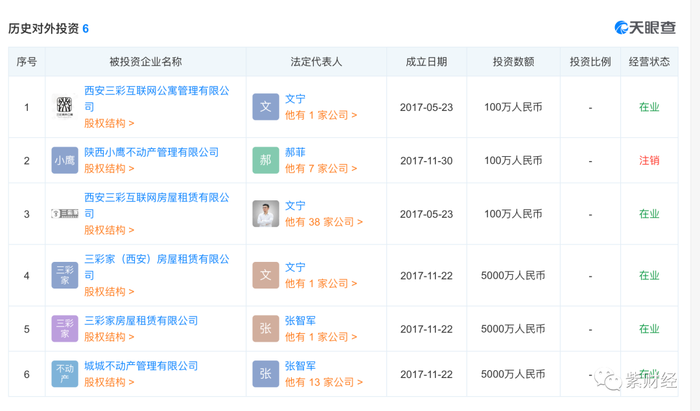Click the 张 avatar in row 5
The height and width of the screenshot is (411, 700).
tap(266, 328)
